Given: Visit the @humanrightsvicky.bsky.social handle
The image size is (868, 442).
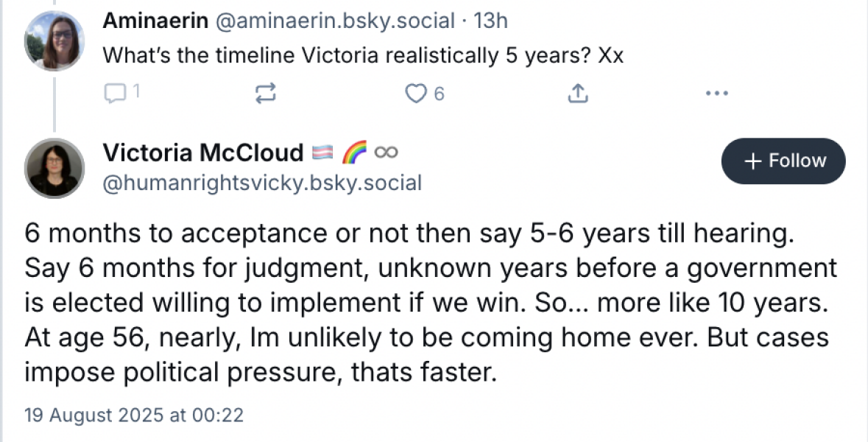Looking at the screenshot, I should (262, 182).
